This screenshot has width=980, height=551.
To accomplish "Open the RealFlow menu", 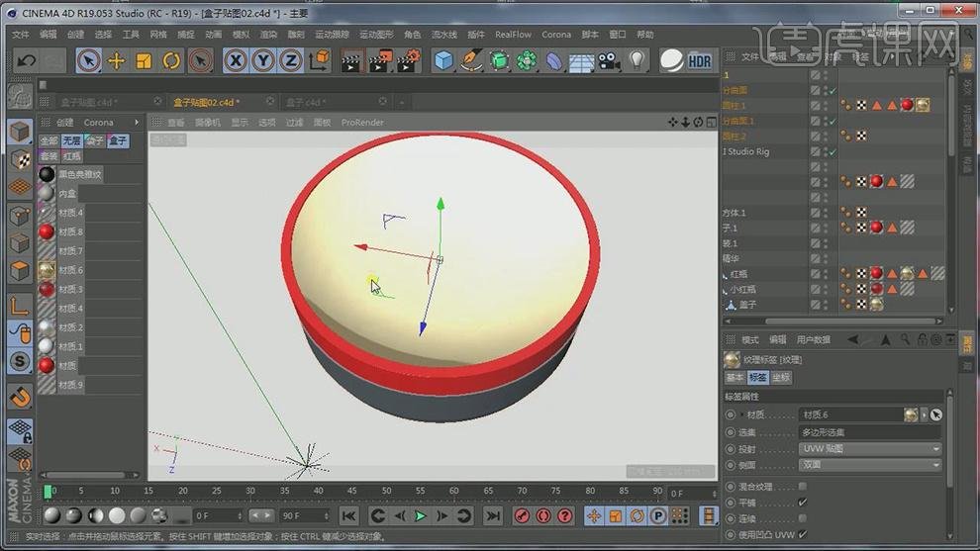I will pos(513,35).
